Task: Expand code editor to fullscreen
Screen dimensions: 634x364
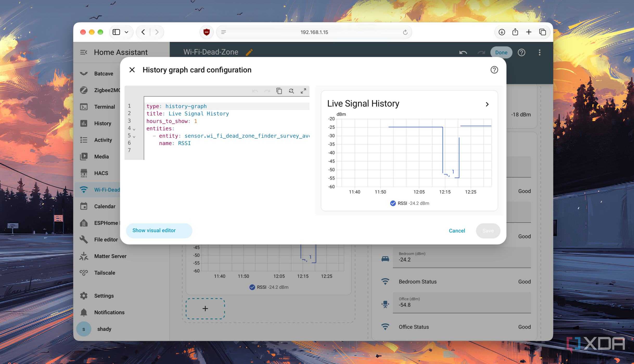Action: coord(303,91)
